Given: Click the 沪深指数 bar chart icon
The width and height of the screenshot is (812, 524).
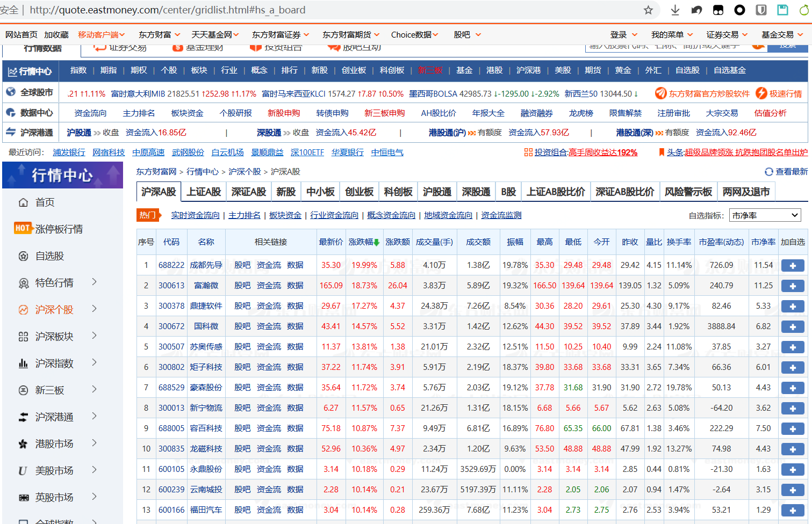Looking at the screenshot, I should pyautogui.click(x=23, y=363).
